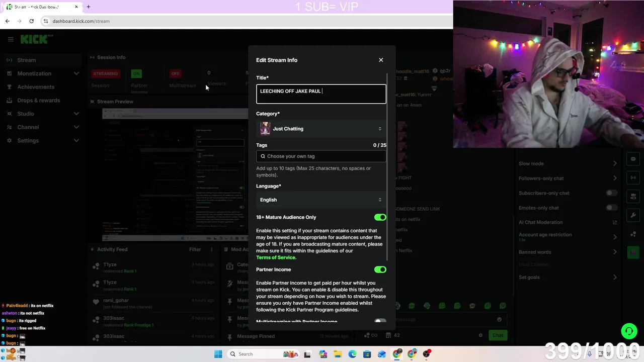This screenshot has width=644, height=362.
Task: Expand Slow mode options
Action: click(x=568, y=163)
